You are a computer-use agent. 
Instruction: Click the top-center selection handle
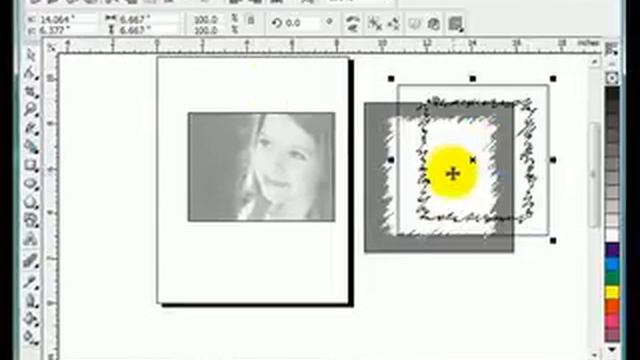coord(473,78)
